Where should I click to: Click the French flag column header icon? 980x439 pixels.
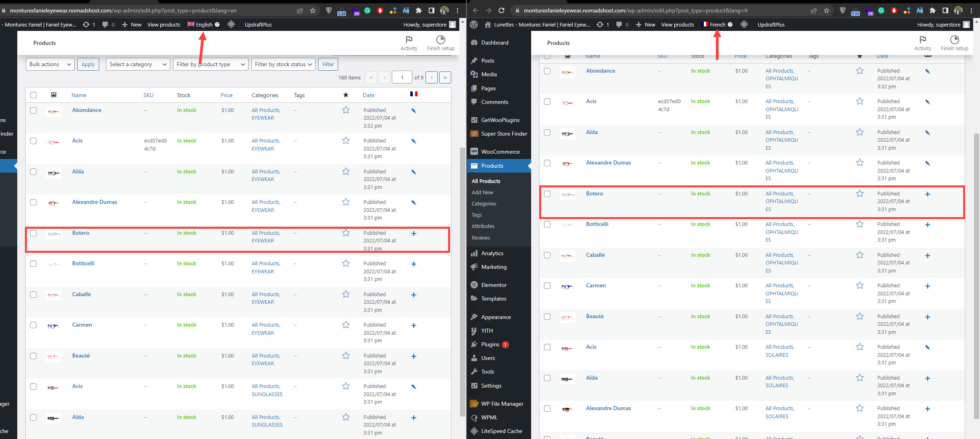[414, 94]
